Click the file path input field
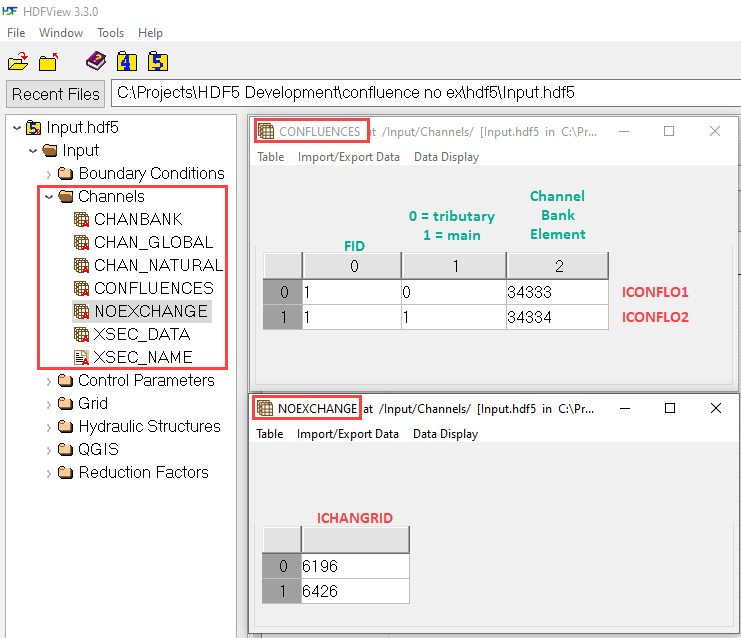 tap(425, 93)
